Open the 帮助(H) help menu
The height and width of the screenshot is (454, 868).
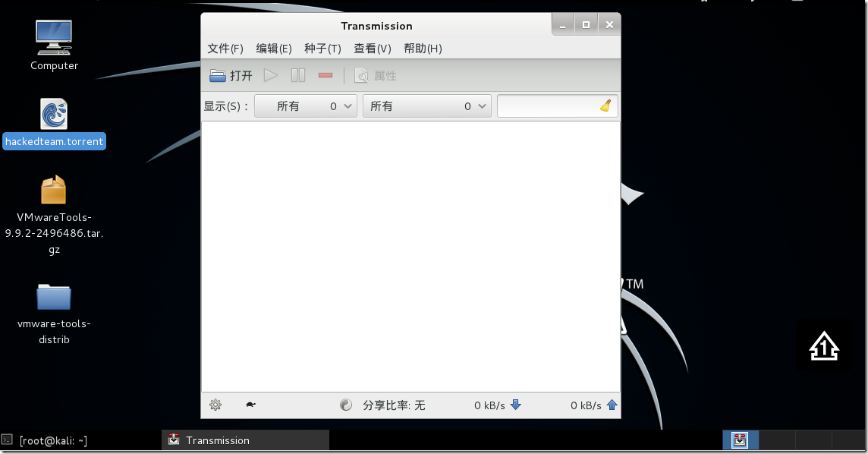tap(423, 49)
